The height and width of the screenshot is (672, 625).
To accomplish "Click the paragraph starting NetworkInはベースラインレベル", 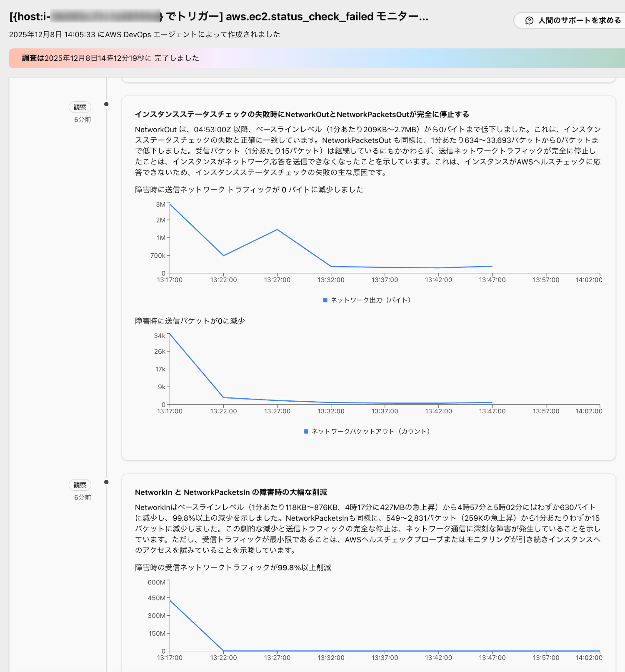I will (x=368, y=529).
